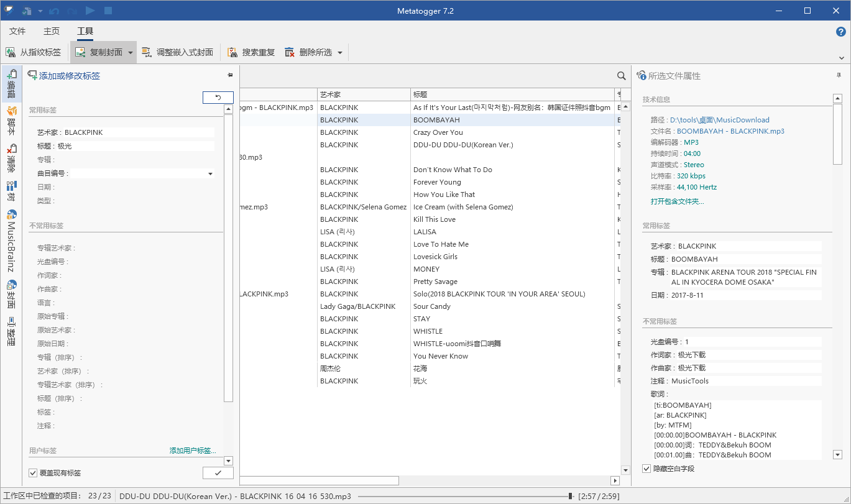Screen dimensions: 851x504
Task: Expand the 复制封面 dropdown arrow
Action: point(131,52)
